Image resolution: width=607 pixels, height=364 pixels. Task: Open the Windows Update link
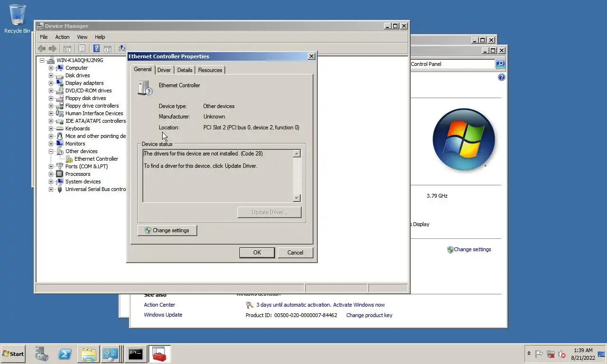point(163,315)
